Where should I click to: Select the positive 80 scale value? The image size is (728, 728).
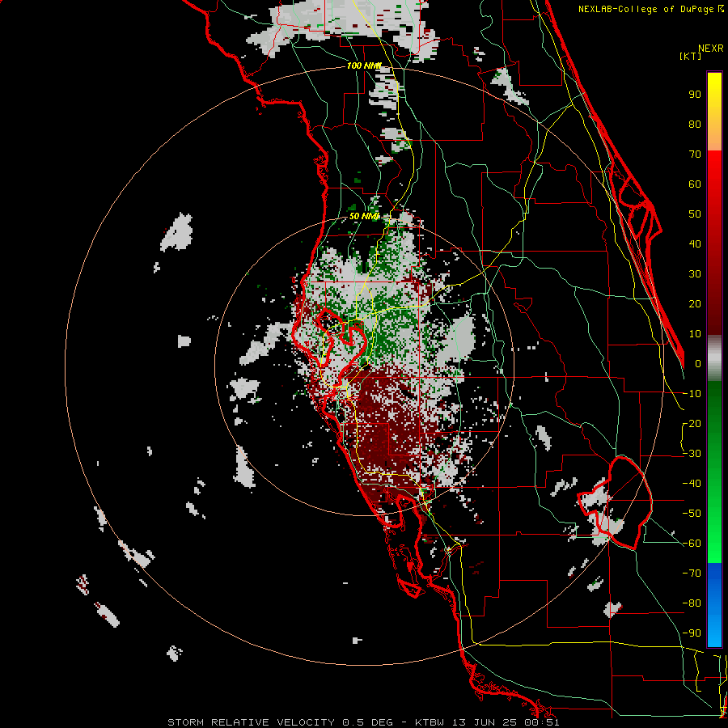[695, 125]
